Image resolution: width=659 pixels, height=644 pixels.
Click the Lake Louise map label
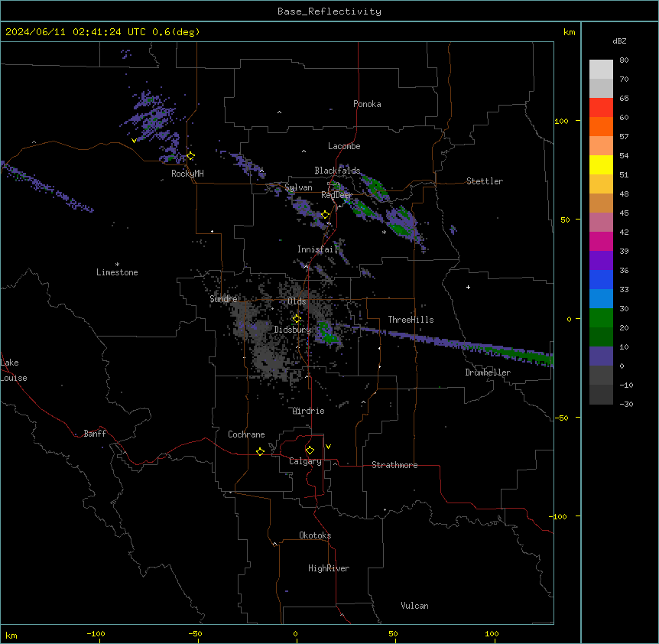point(14,370)
